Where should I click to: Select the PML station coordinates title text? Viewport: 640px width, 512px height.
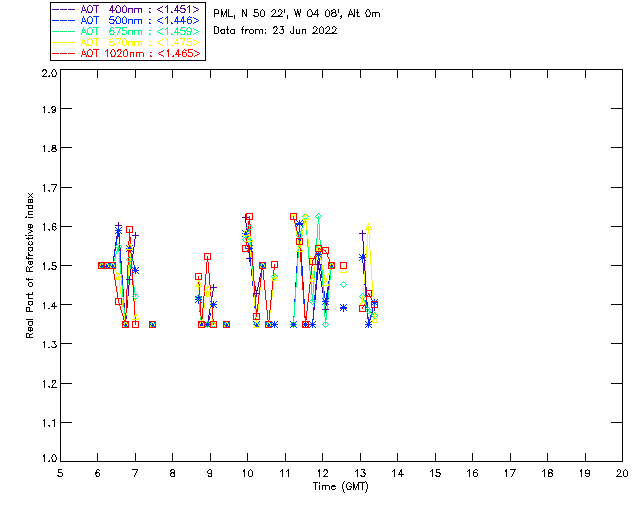click(297, 14)
